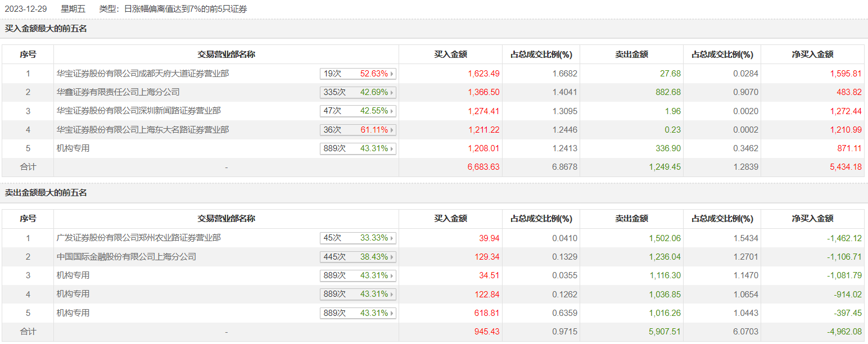Open 华鑫证券上海分公司 link
This screenshot has width=868, height=344.
tap(118, 92)
